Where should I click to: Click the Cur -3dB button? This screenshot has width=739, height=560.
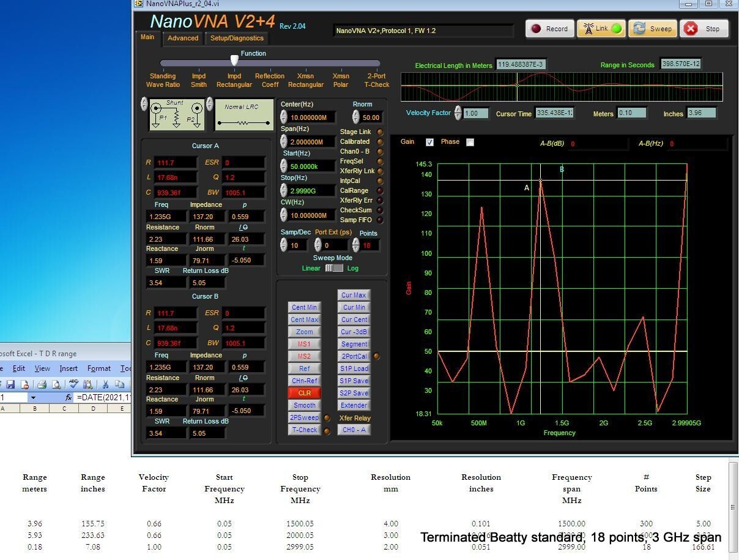354,332
